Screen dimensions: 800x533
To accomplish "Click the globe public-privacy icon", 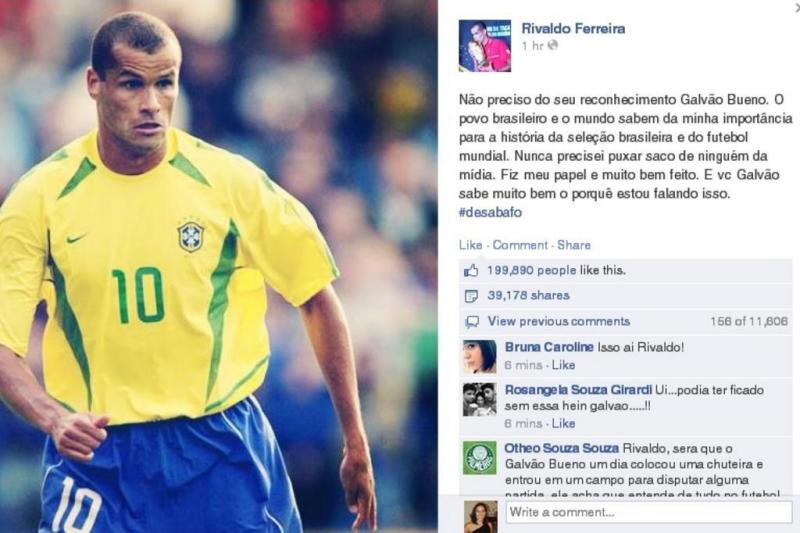I will (x=553, y=45).
